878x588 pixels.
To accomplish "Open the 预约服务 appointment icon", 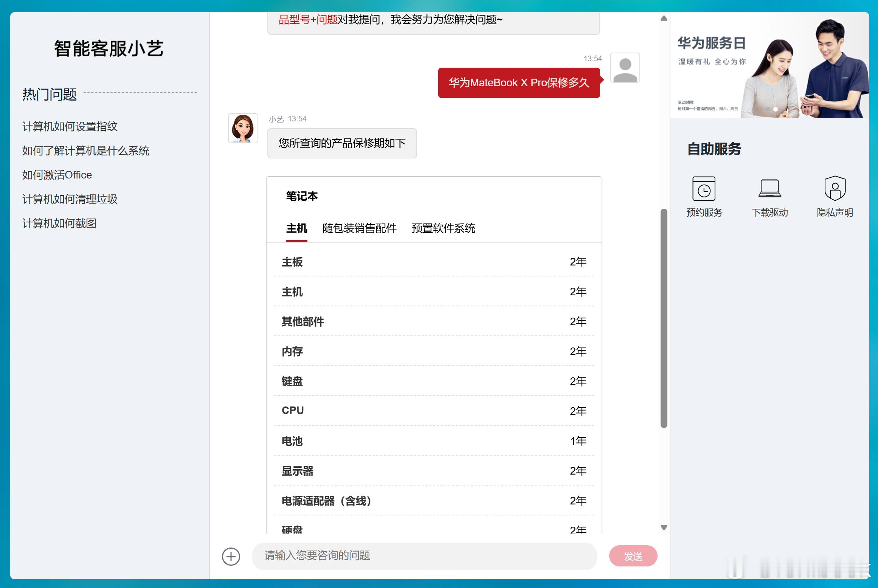I will pyautogui.click(x=704, y=188).
